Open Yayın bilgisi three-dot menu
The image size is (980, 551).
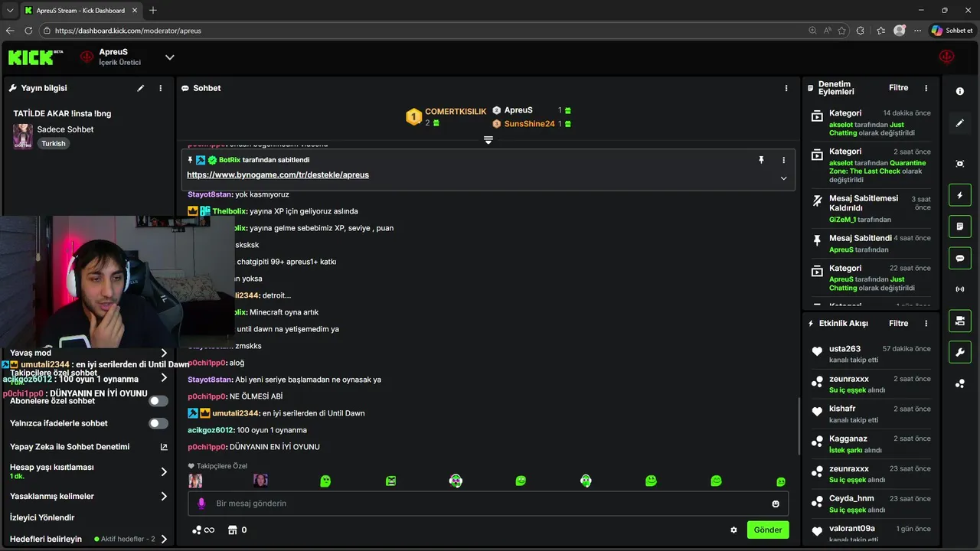coord(161,88)
